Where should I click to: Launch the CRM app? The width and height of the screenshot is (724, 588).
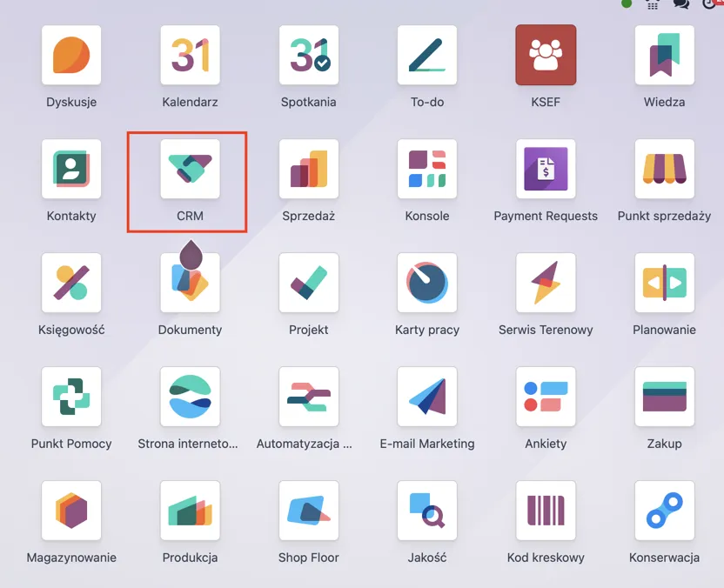pyautogui.click(x=190, y=169)
